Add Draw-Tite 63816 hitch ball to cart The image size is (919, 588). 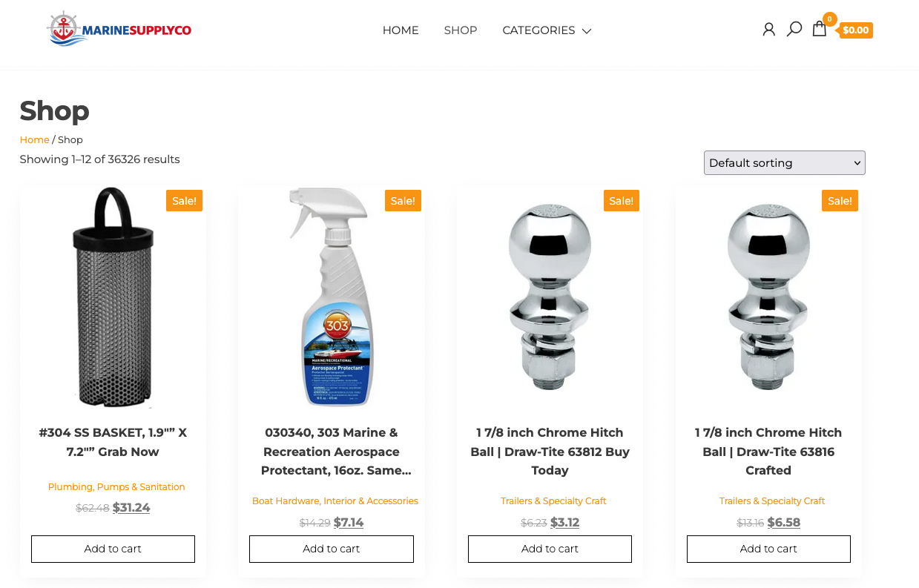(768, 549)
